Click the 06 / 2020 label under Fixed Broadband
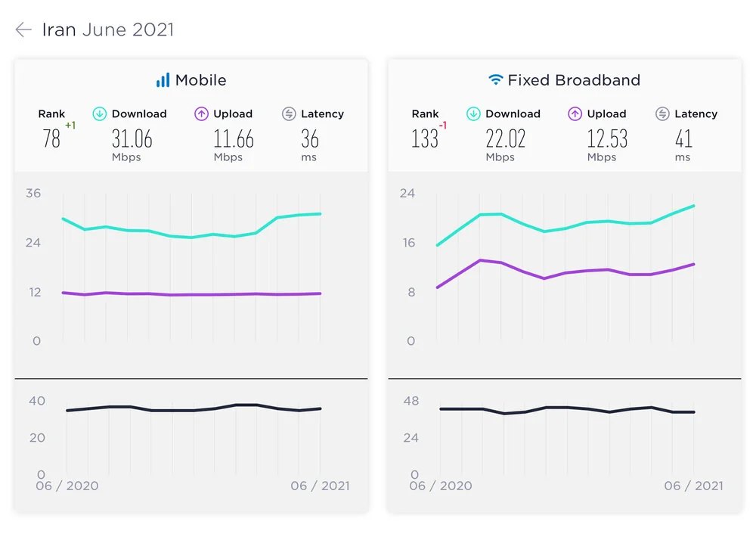Viewport: 756px width, 534px height. click(x=440, y=486)
